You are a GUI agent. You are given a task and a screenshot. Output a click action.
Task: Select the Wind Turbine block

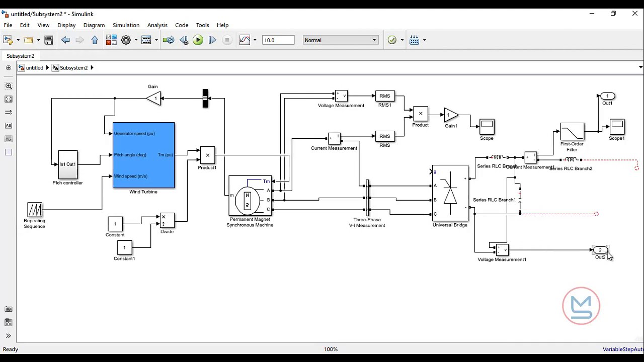[x=144, y=155]
